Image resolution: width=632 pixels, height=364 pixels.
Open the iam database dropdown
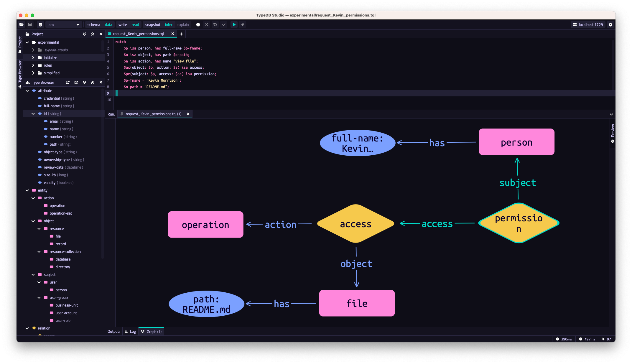coord(63,25)
